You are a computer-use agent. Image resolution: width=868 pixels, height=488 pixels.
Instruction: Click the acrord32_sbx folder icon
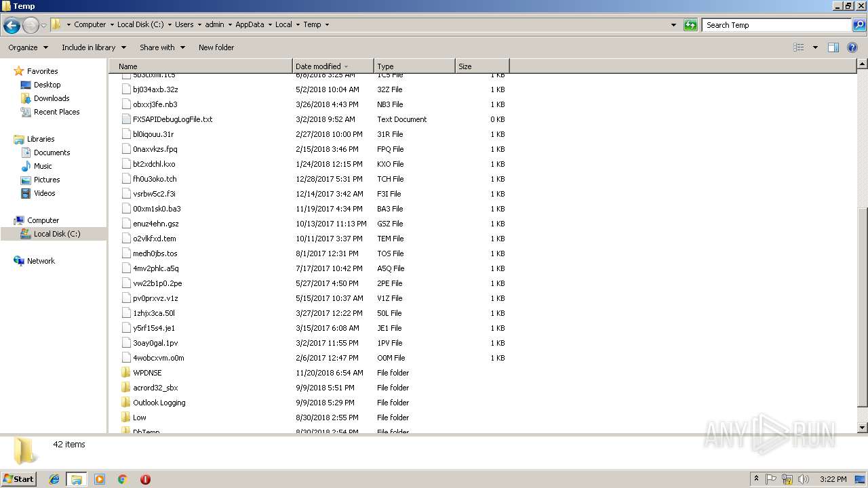pyautogui.click(x=125, y=388)
